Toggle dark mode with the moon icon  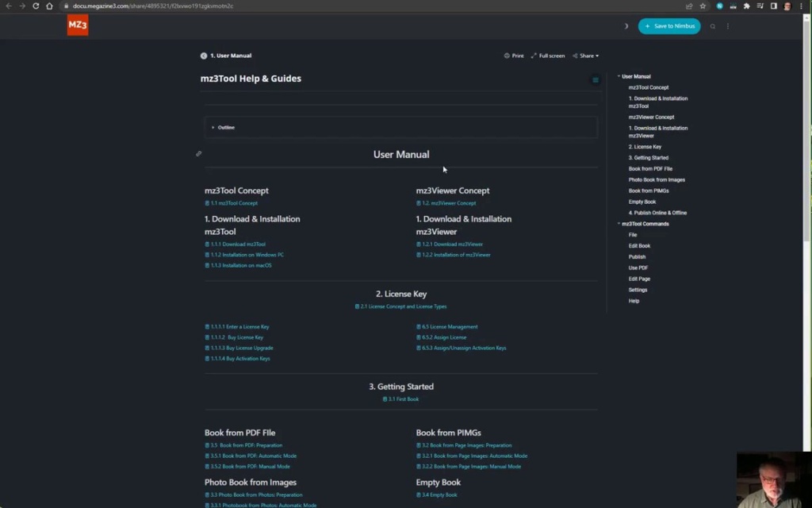click(x=626, y=26)
